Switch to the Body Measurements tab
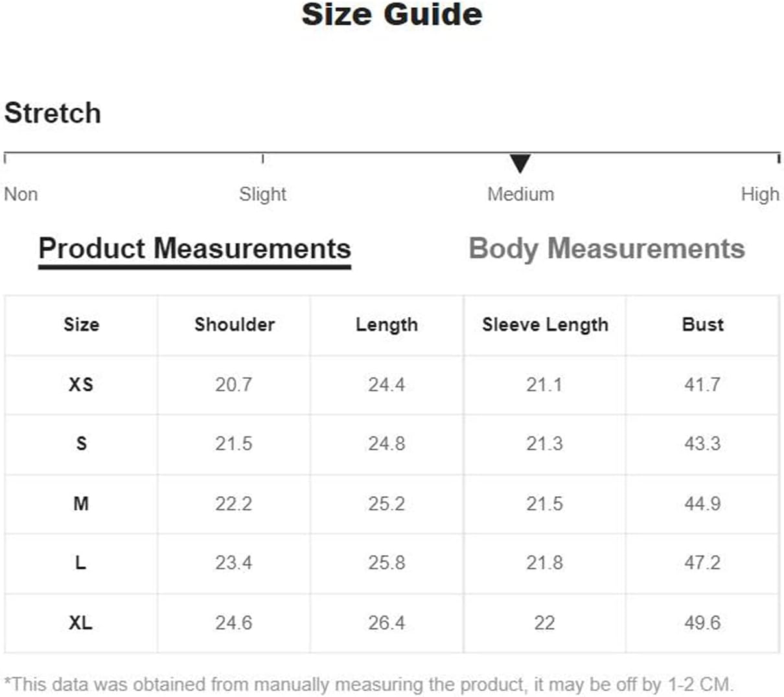This screenshot has height=697, width=784. coord(606,249)
